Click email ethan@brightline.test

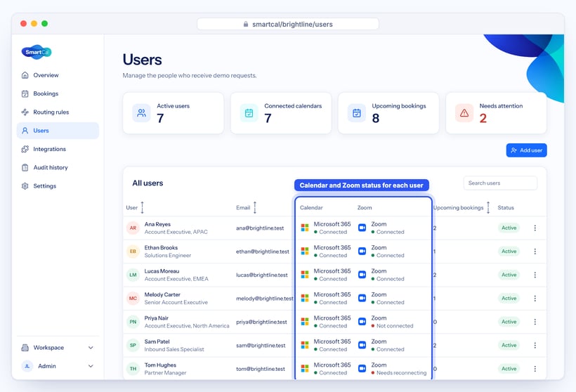click(263, 251)
